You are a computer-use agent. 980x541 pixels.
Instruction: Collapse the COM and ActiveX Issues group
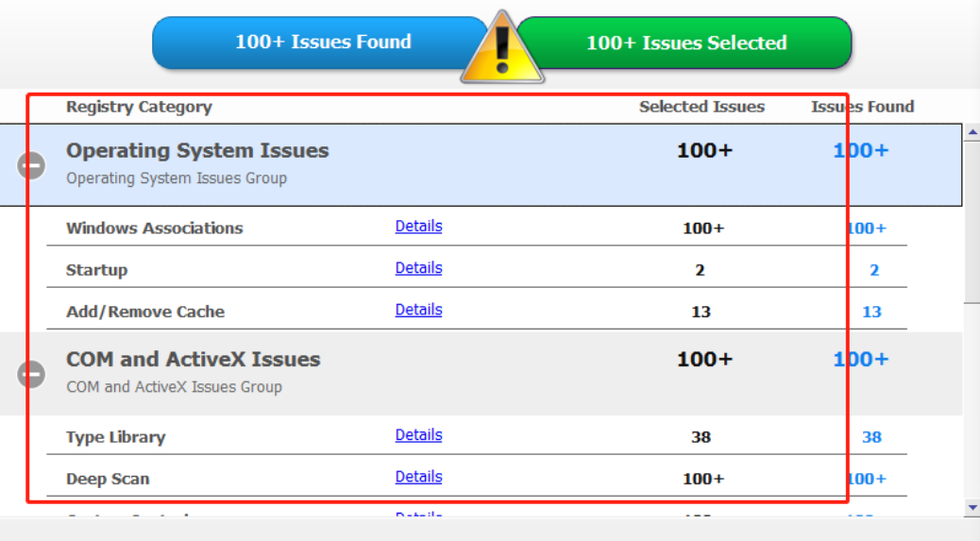coord(30,374)
